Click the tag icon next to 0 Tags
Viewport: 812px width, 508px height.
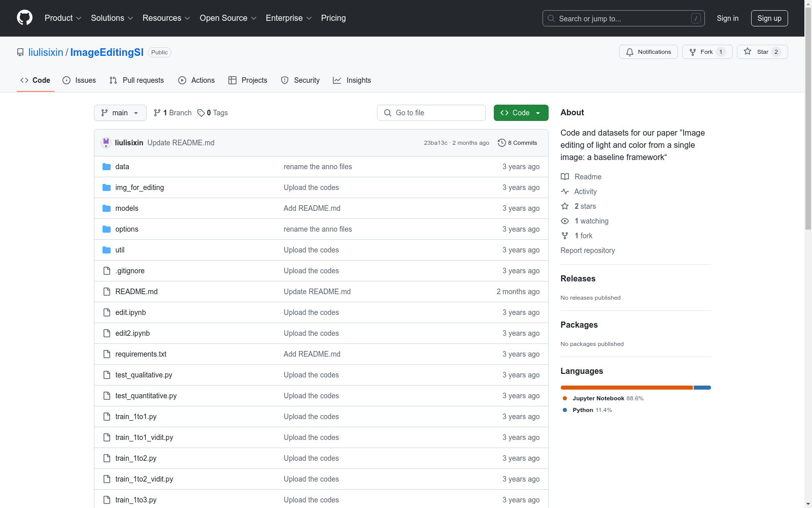pyautogui.click(x=201, y=113)
